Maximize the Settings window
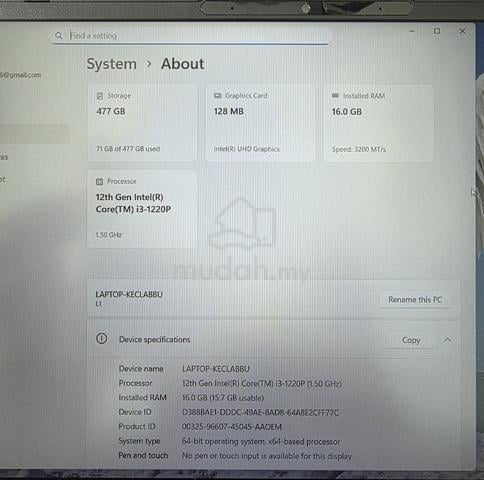This screenshot has height=480, width=484. pos(437,31)
